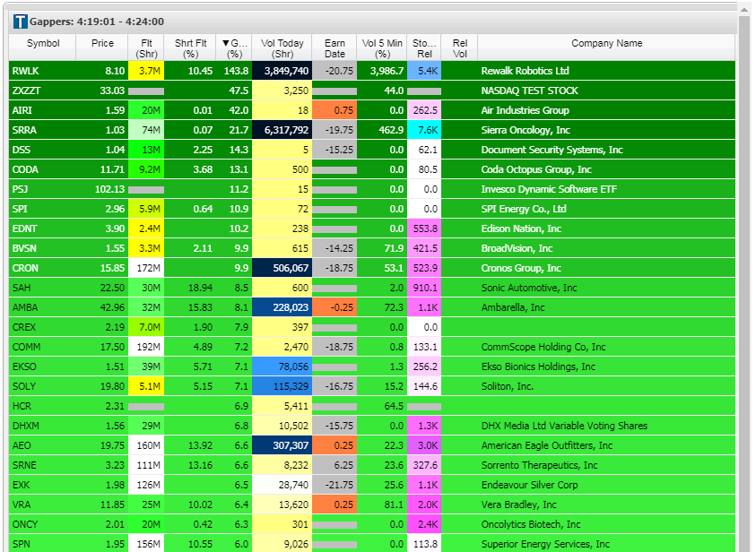The width and height of the screenshot is (756, 552).
Task: Sort by the Vol 5 Min (%) header
Action: click(382, 47)
